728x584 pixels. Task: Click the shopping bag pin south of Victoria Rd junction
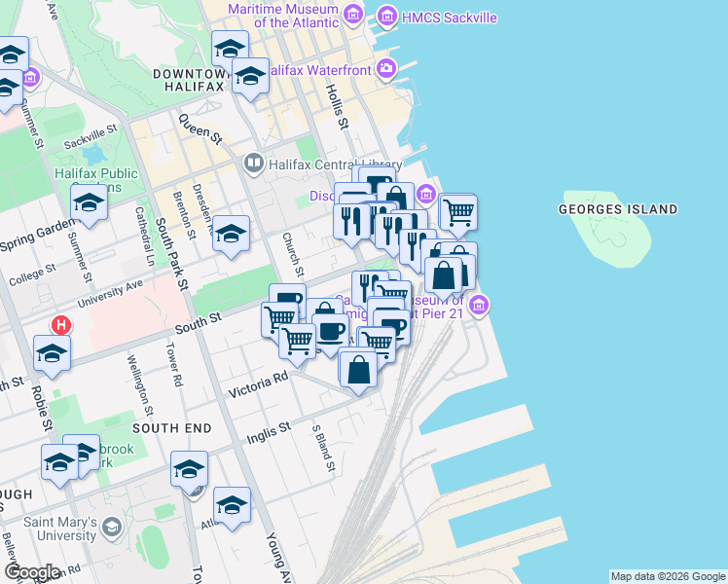358,371
